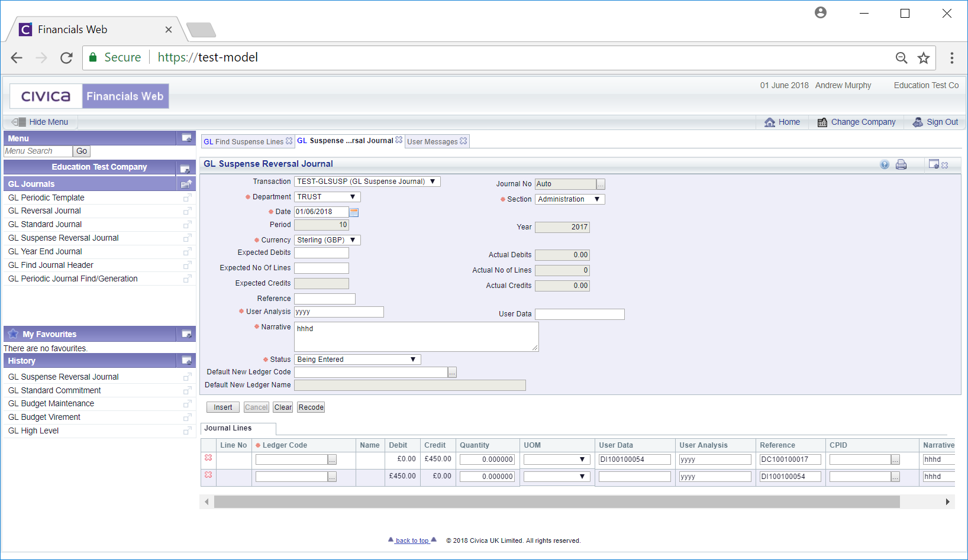Viewport: 968px width, 560px height.
Task: Collapse the My Favourites panel icon
Action: click(x=186, y=334)
